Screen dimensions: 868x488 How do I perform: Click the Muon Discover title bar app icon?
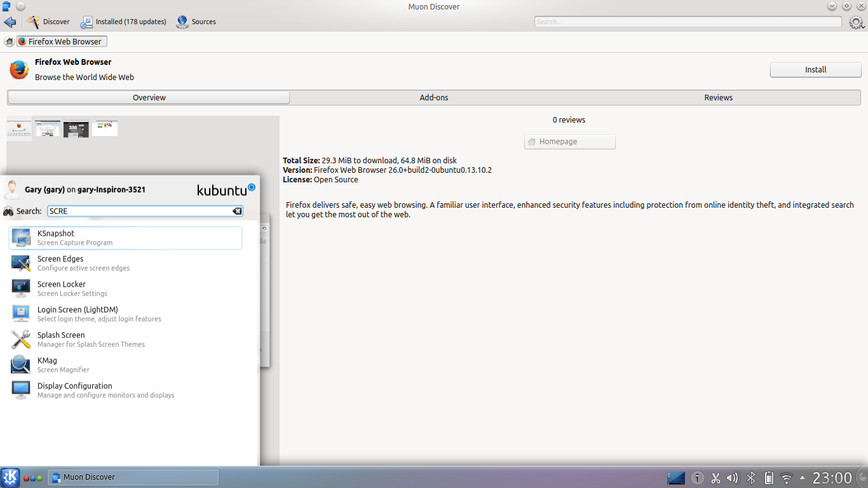click(6, 6)
